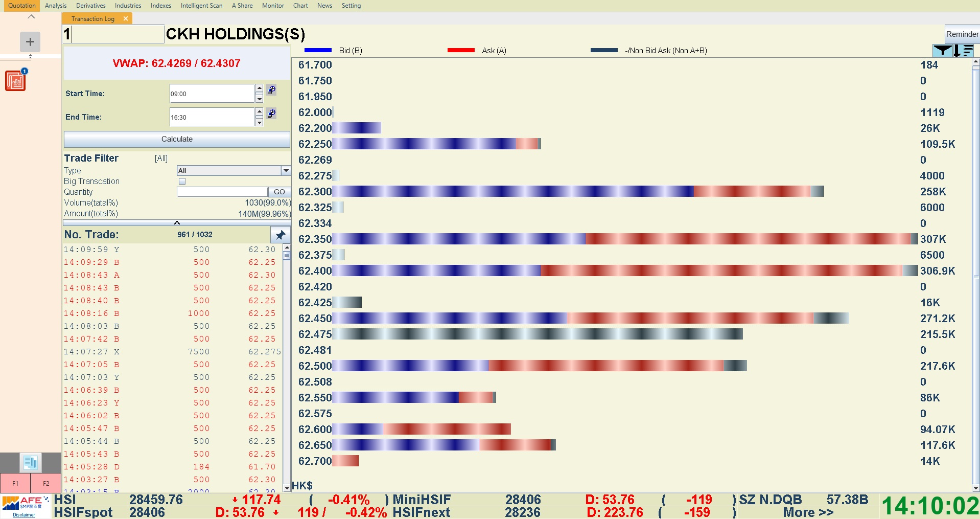Viewport: 980px width, 519px height.
Task: Open the Intelligent Scan menu
Action: point(202,6)
